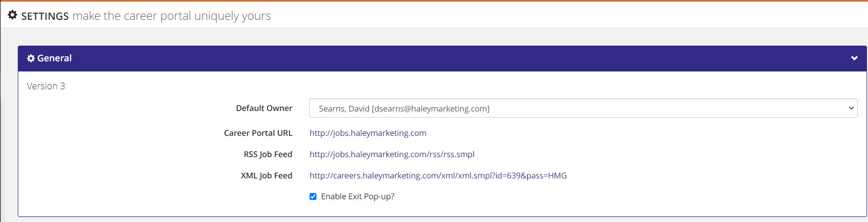Click the "Career Portal URL" field label
This screenshot has height=222, width=868.
(x=258, y=133)
